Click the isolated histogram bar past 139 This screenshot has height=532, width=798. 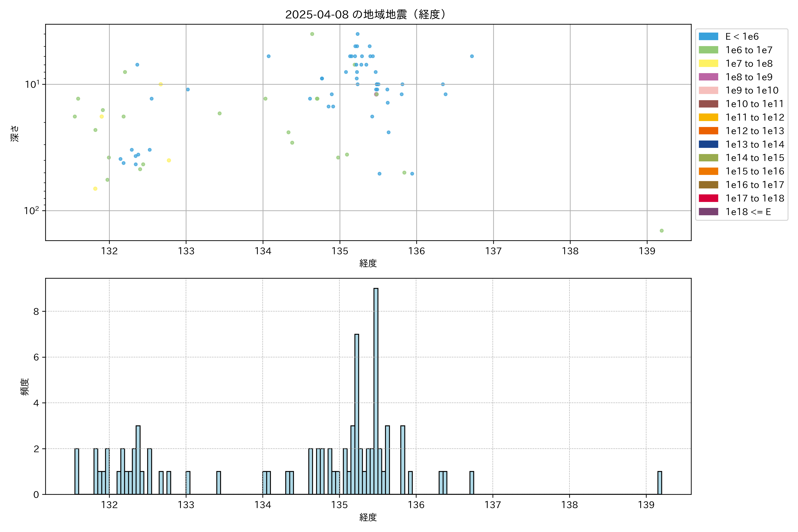pos(660,483)
